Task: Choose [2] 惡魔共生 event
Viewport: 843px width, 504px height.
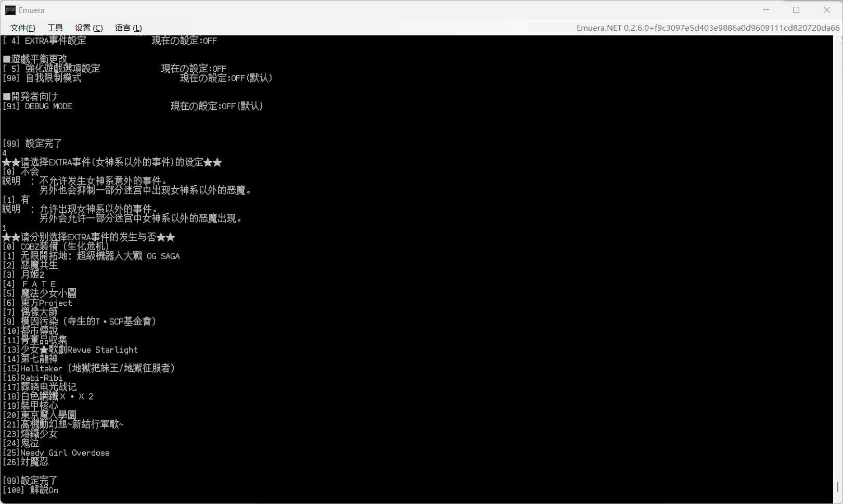Action: point(30,265)
